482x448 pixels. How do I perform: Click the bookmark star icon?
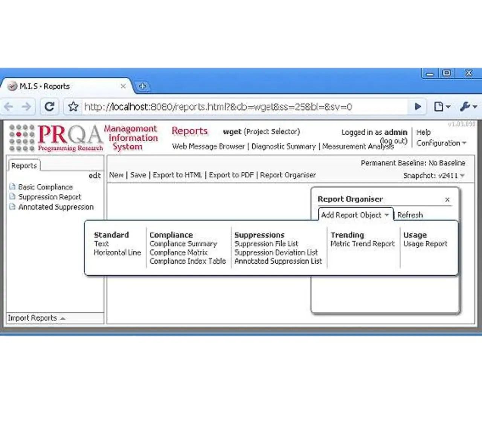73,107
